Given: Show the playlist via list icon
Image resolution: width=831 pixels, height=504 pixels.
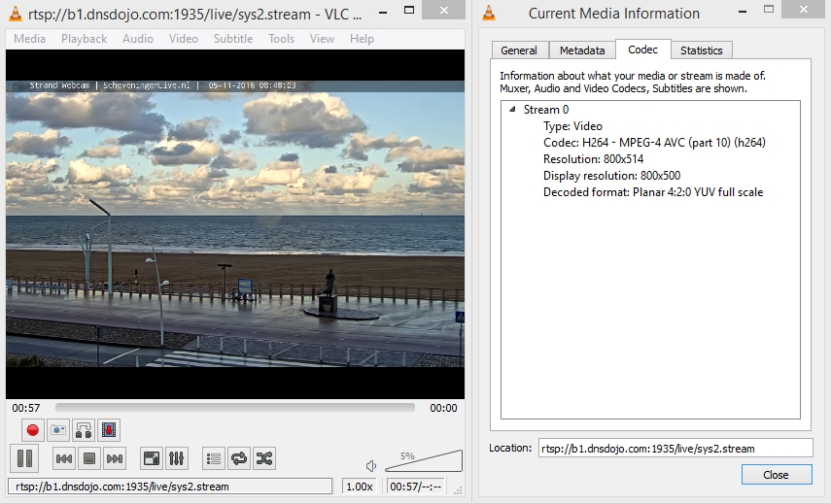Looking at the screenshot, I should pos(214,458).
